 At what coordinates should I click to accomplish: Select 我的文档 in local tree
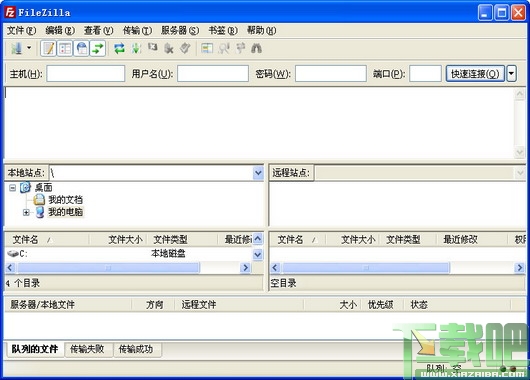[65, 200]
